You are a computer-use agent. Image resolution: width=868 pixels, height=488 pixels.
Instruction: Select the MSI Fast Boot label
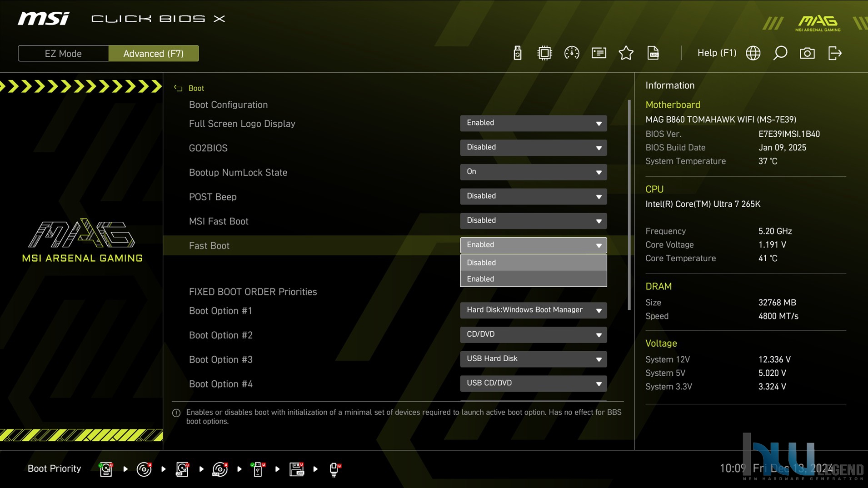[219, 221]
